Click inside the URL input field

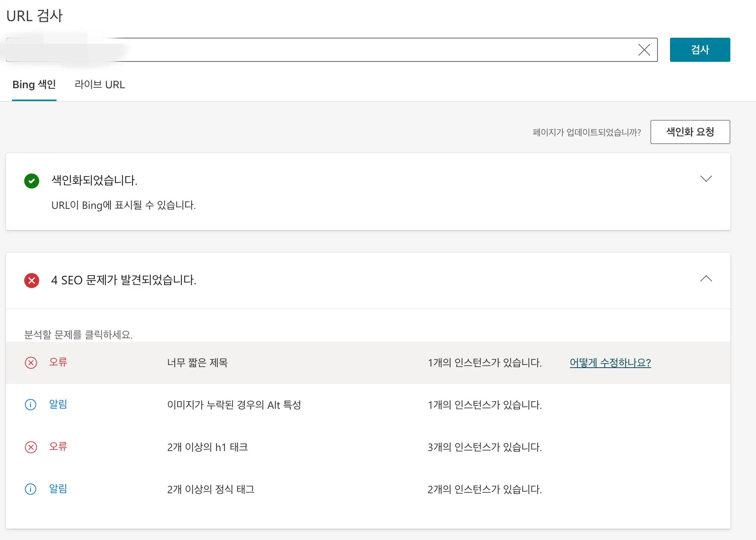click(x=302, y=49)
